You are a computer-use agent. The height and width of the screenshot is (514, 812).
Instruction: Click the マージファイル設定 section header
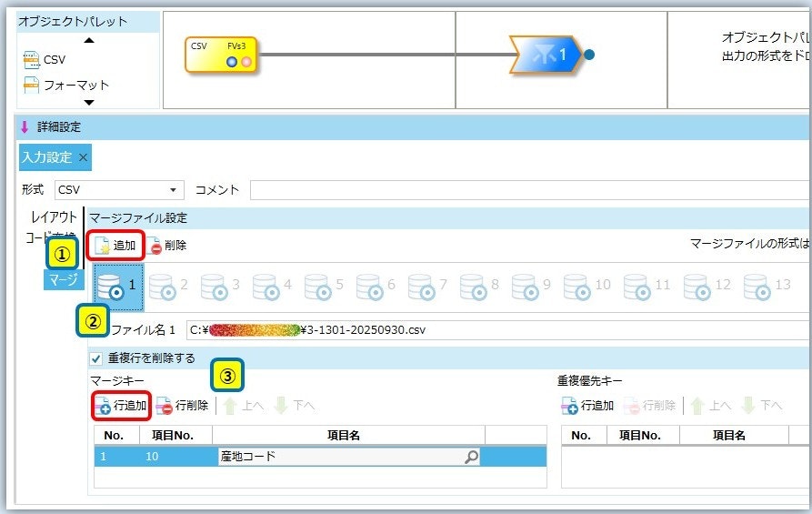tap(448, 218)
